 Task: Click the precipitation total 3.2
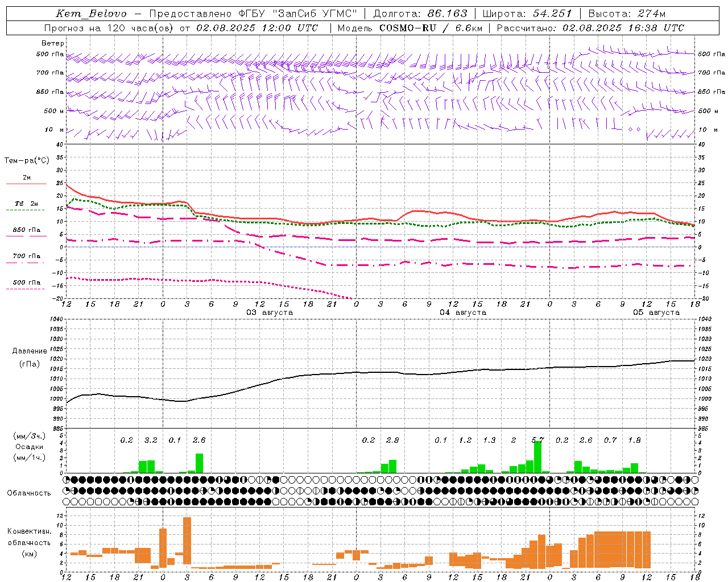coord(151,440)
